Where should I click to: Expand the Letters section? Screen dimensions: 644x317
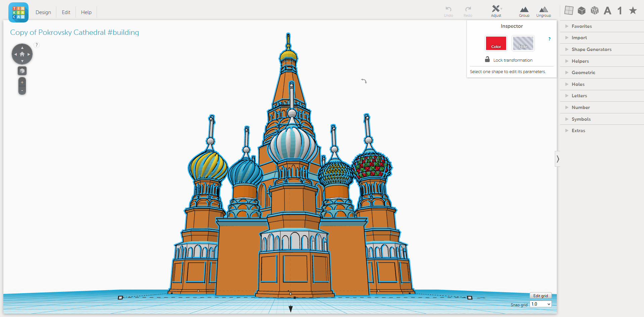602,96
